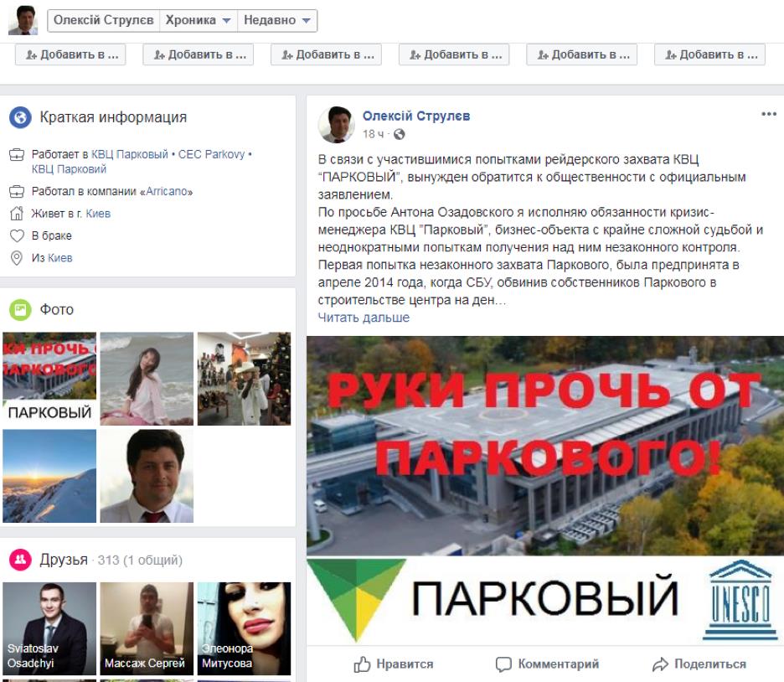Click the globe privacy icon beside 18 ч

[x=399, y=134]
